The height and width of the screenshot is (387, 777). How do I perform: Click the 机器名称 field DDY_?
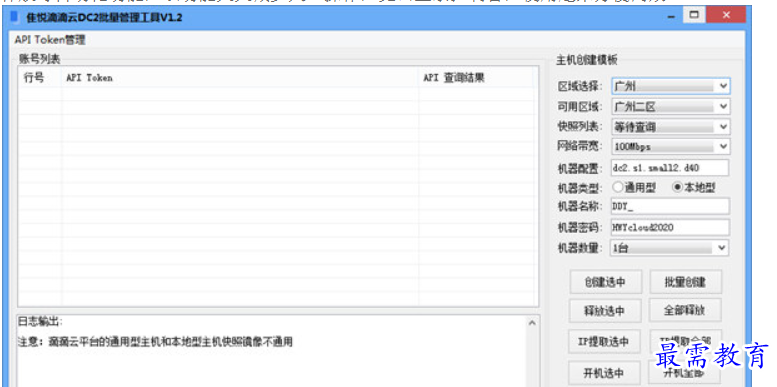pos(669,207)
